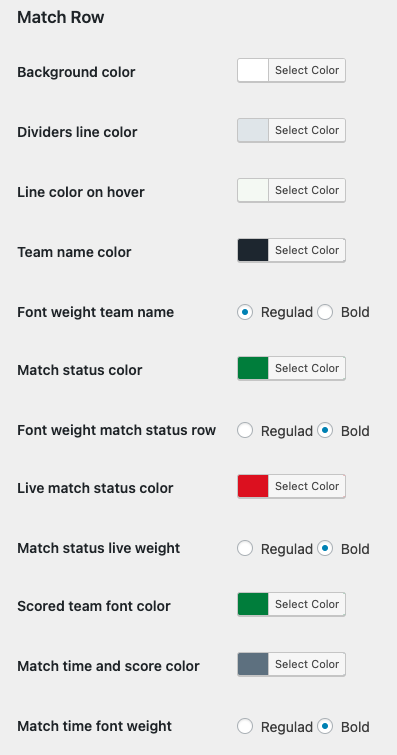397x755 pixels.
Task: Click the Scored team font color swatch
Action: 253,604
